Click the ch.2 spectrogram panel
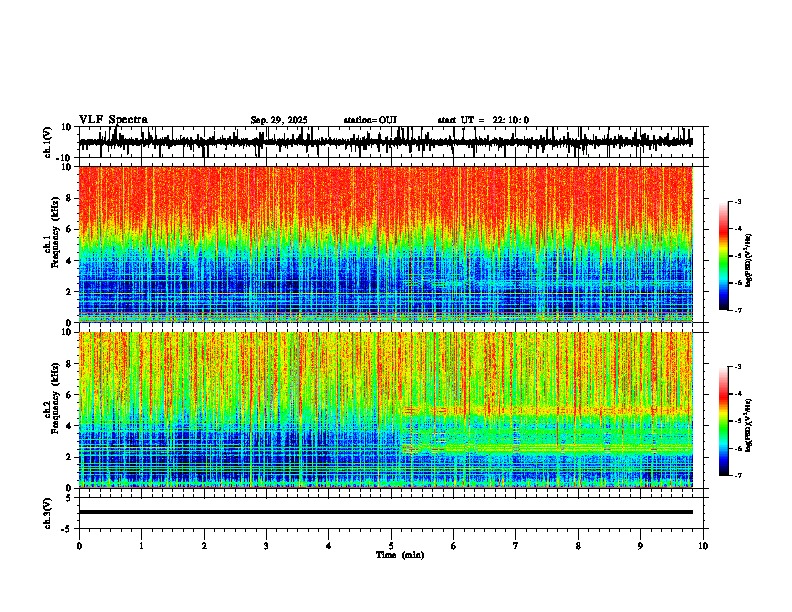This screenshot has height=612, width=792. [385, 410]
